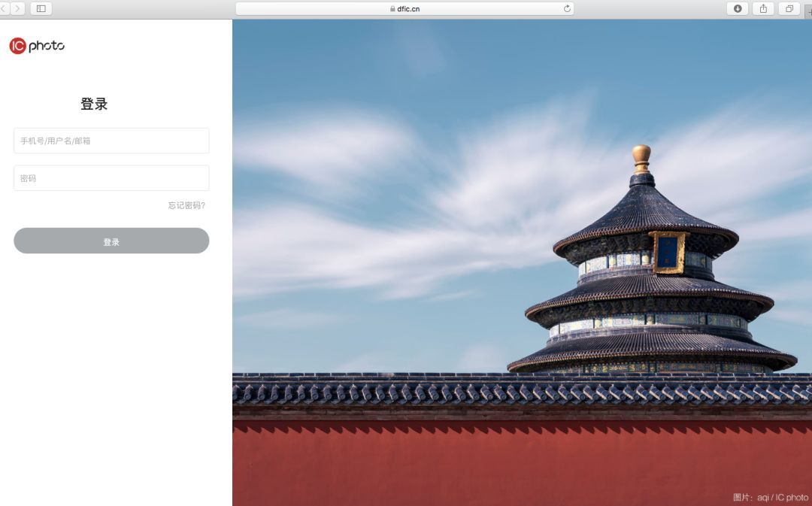812x506 pixels.
Task: Focus the 密码 password field
Action: click(111, 178)
